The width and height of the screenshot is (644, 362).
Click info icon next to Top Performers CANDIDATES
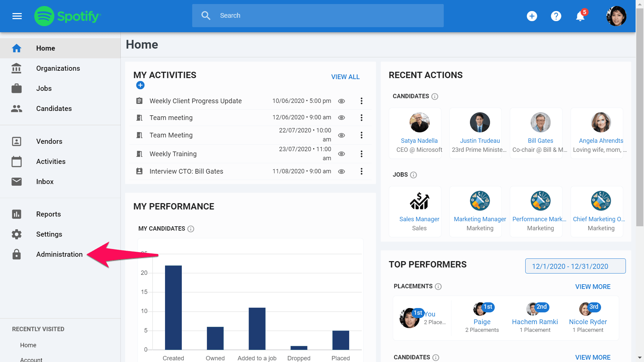tap(436, 358)
